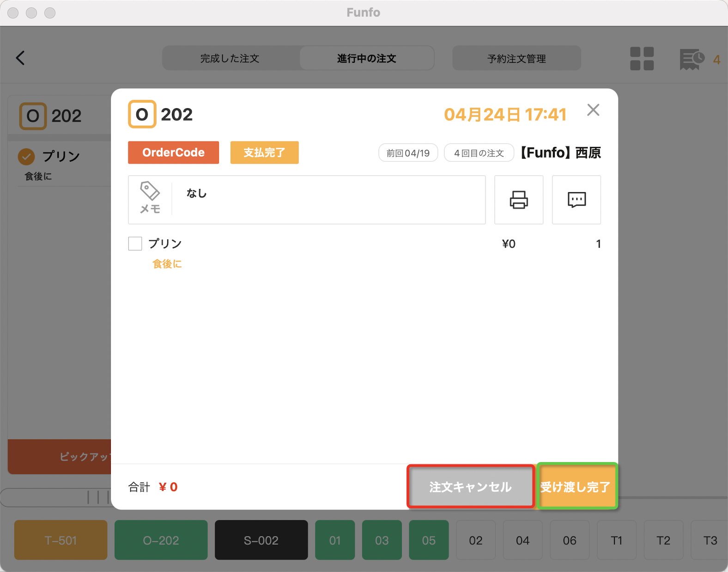
Task: Click 受け渡し完了 button
Action: [x=577, y=487]
